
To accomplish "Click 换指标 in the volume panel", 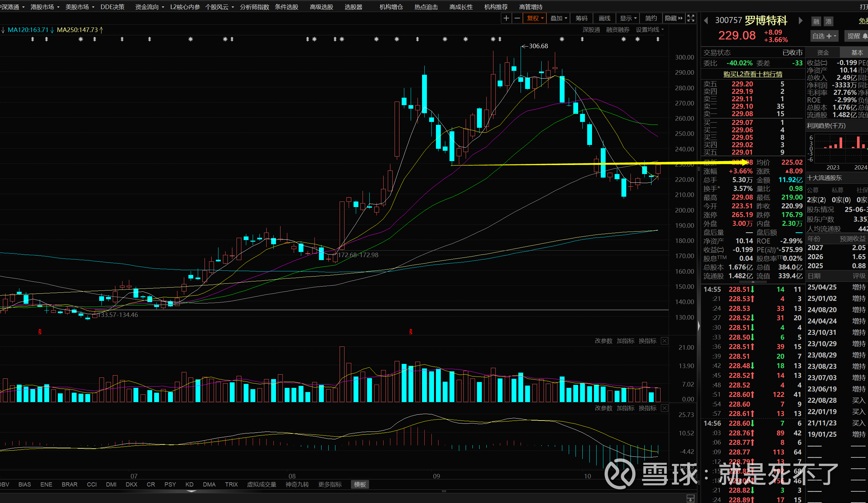I will tap(647, 341).
